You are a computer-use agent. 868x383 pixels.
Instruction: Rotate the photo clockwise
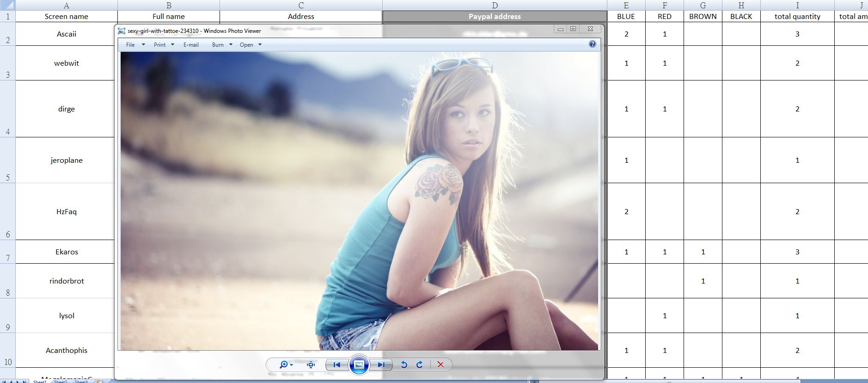420,365
